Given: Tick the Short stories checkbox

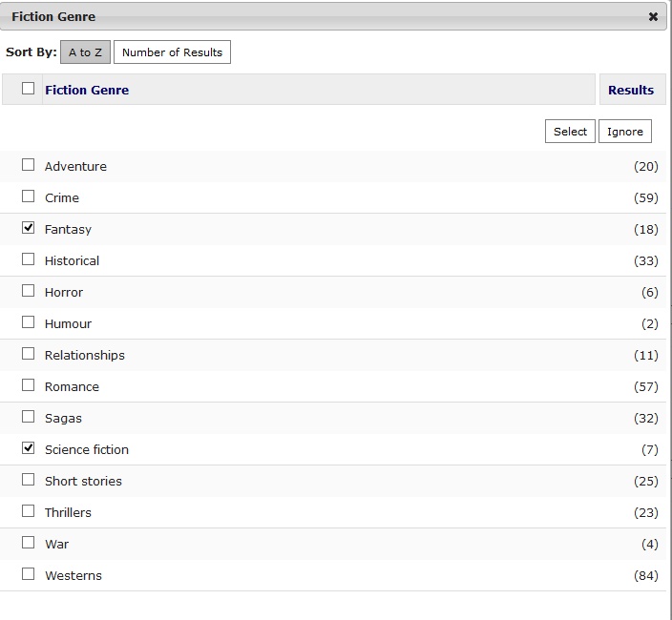Looking at the screenshot, I should point(28,480).
